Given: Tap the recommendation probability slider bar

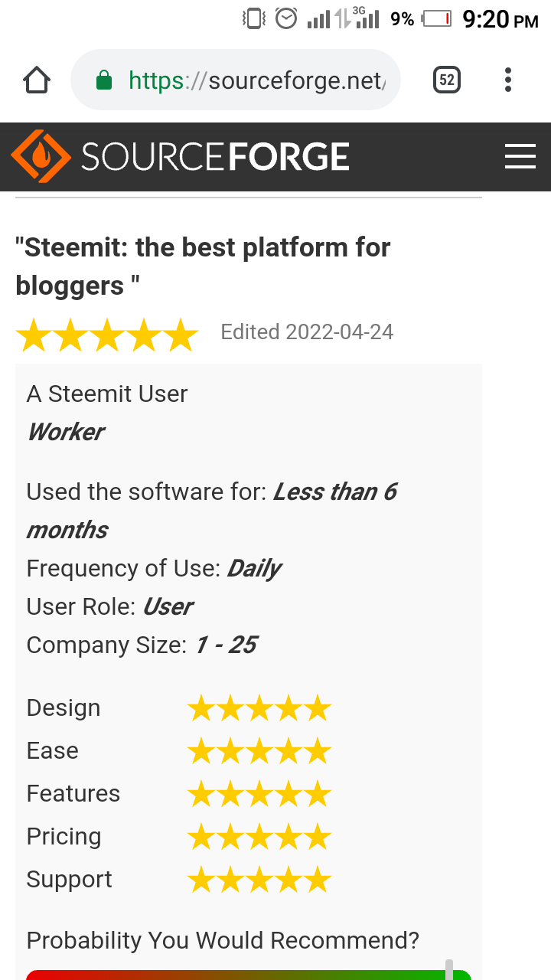Looking at the screenshot, I should (x=248, y=974).
